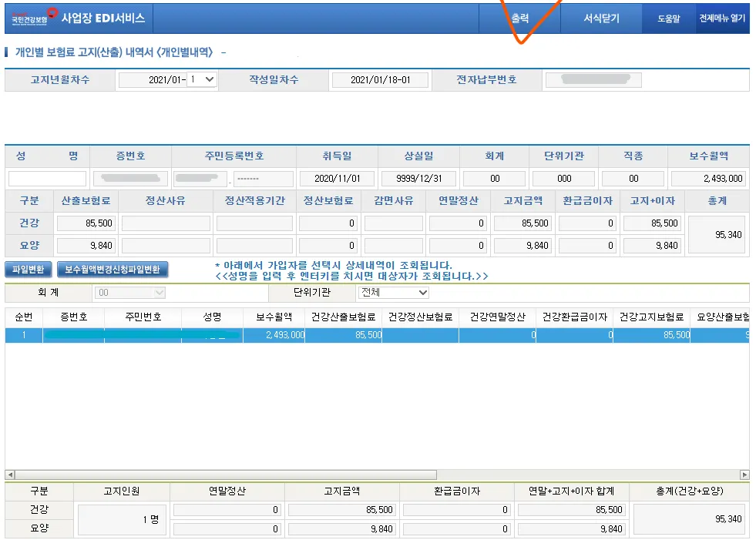Viewport: 756px width, 540px height.
Task: Click the 건강산출보험료 column header
Action: coord(343,317)
